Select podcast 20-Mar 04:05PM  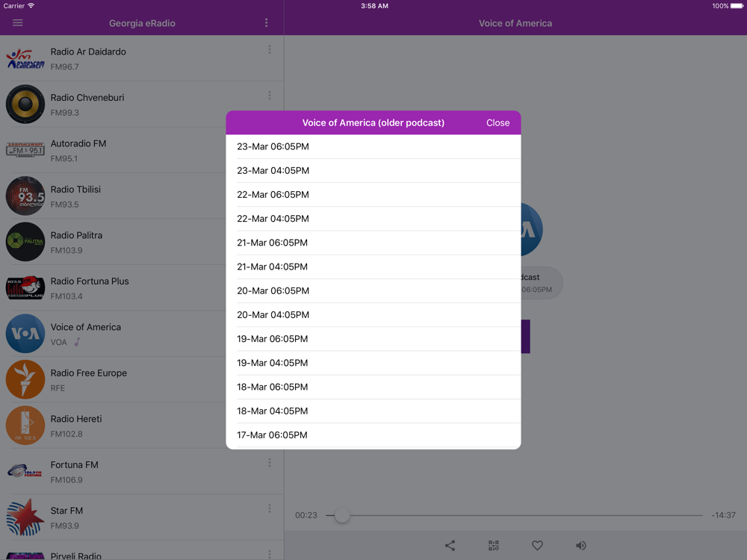pyautogui.click(x=373, y=315)
